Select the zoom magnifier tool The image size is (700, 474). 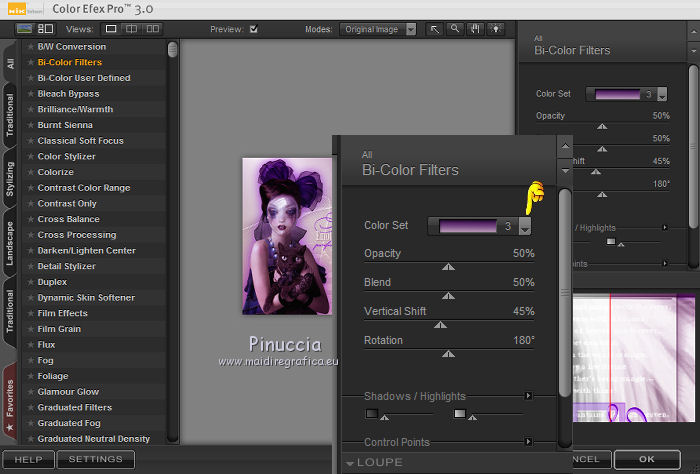coord(454,29)
